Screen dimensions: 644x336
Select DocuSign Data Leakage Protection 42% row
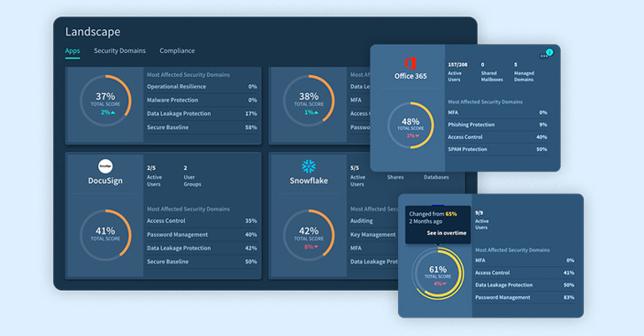pyautogui.click(x=202, y=248)
